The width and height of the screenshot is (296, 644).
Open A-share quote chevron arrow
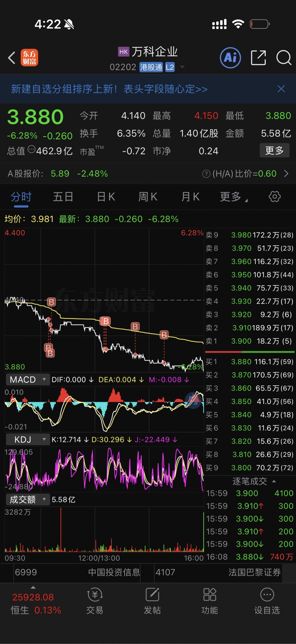[x=286, y=174]
